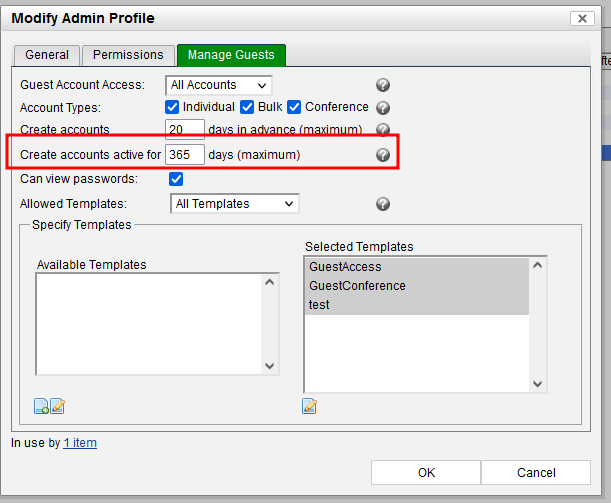Open help for Guest Account Access
The height and width of the screenshot is (503, 611).
pyautogui.click(x=382, y=86)
